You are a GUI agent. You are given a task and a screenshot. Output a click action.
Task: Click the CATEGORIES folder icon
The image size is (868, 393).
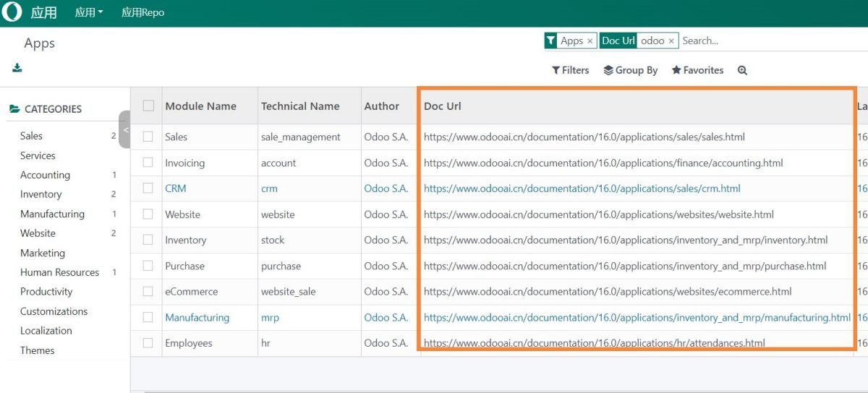click(14, 109)
